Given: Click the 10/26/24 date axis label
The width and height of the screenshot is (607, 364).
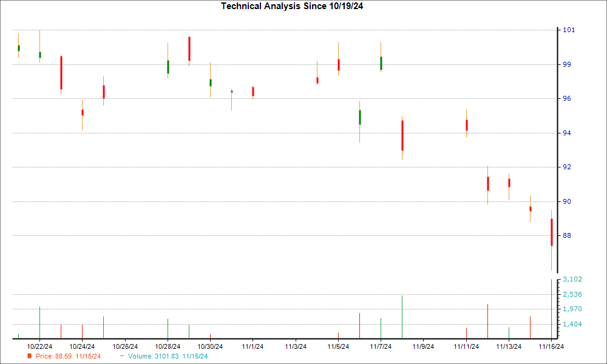Looking at the screenshot, I should 125,346.
